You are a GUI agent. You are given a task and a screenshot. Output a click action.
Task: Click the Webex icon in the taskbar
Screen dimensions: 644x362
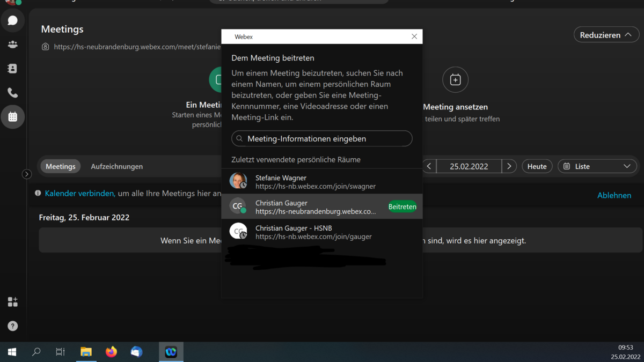coord(171,352)
